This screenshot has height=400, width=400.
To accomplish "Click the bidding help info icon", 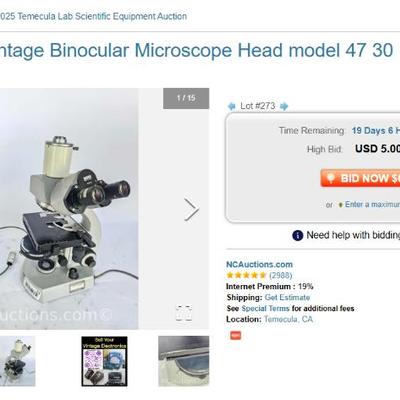I will click(297, 235).
